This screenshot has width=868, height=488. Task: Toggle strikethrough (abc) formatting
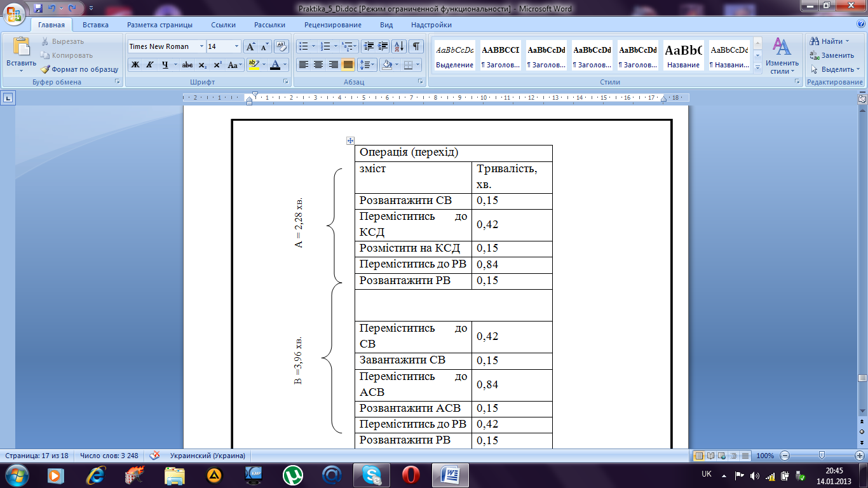click(x=187, y=65)
